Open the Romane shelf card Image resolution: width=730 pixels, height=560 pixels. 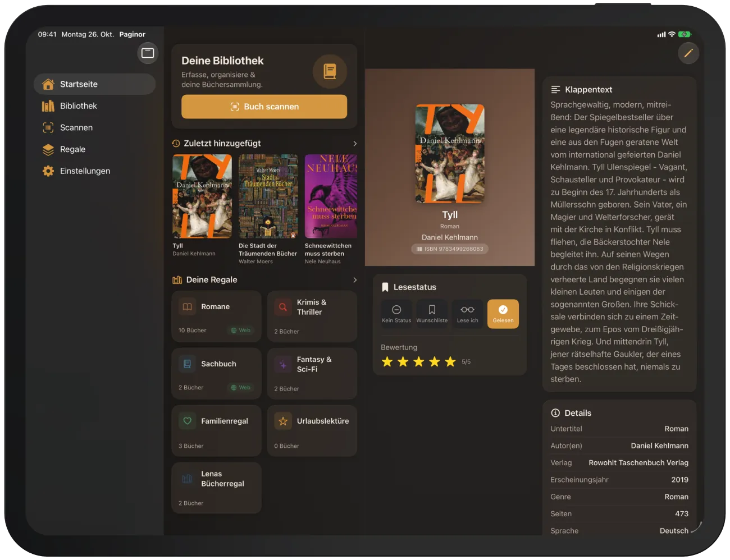click(x=216, y=316)
